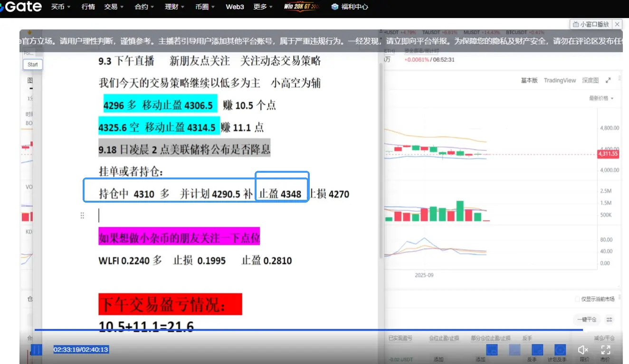Screen dimensions: 629x364
Task: Switch to the TradingView chart tab
Action: (x=560, y=81)
